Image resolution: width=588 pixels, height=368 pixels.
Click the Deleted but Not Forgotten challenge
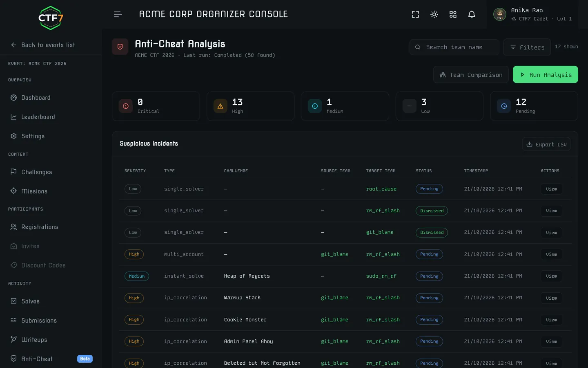[262, 363]
